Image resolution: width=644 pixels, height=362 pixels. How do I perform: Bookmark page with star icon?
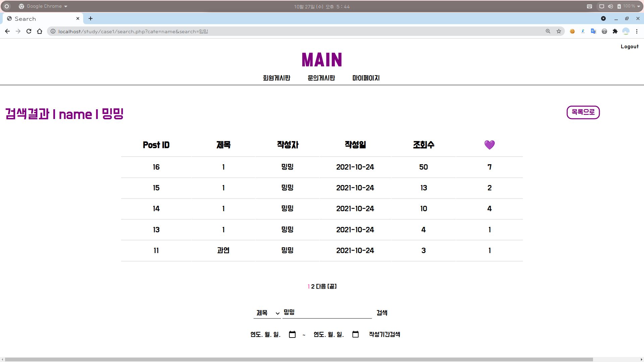point(559,31)
